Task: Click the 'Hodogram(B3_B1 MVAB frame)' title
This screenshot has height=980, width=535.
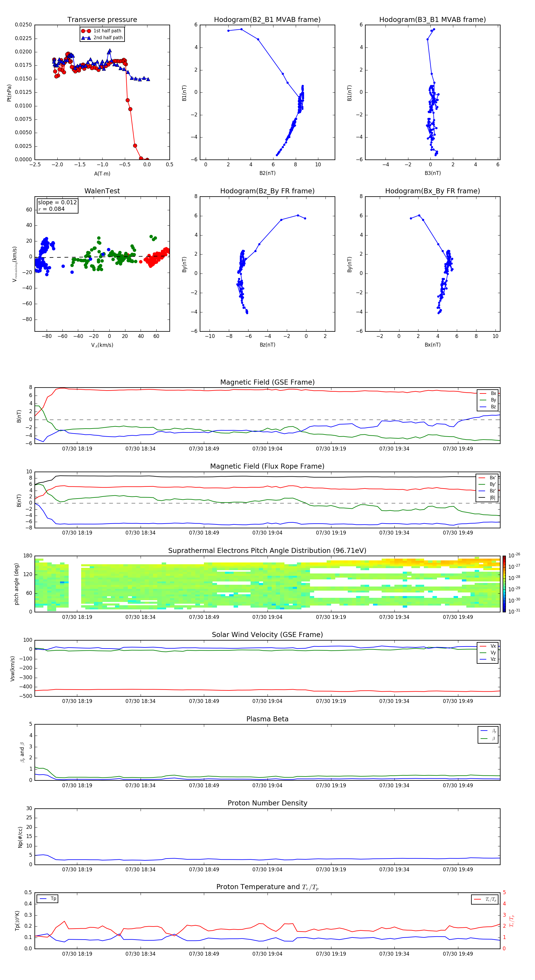Action: point(432,20)
